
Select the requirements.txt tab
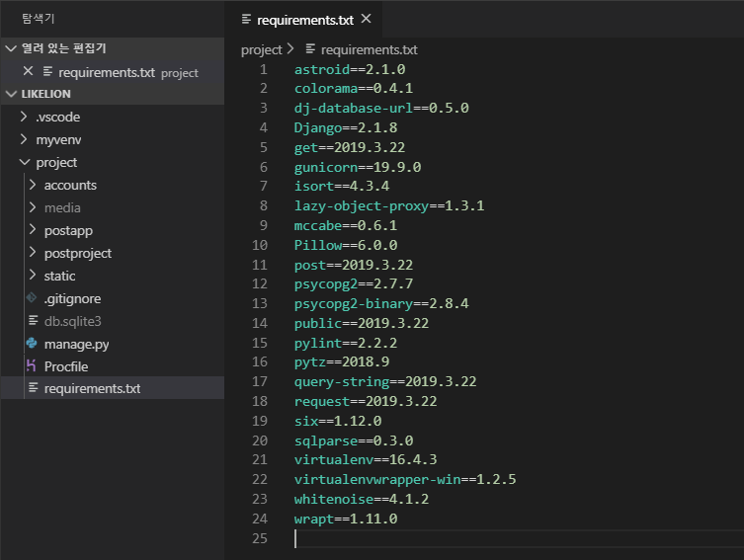304,20
